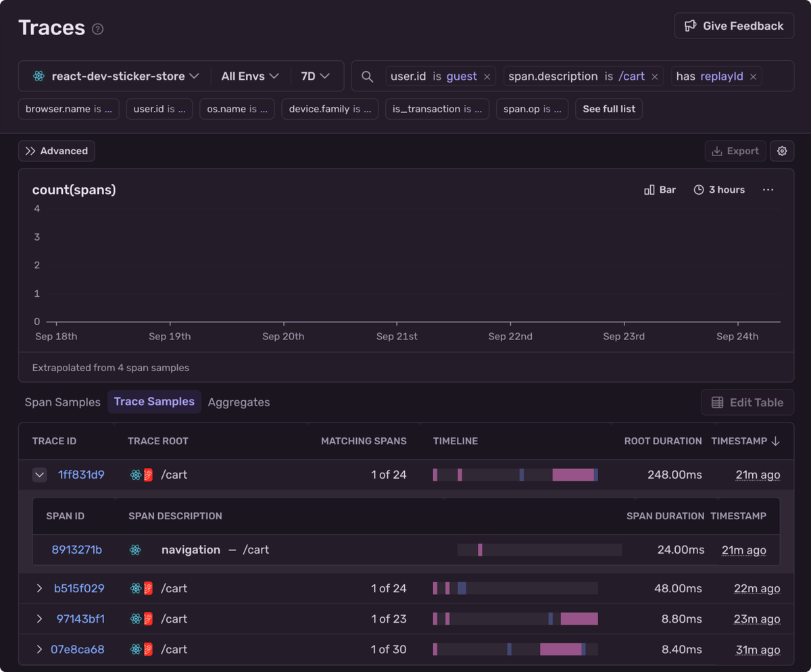Expand trace b515f029
The width and height of the screenshot is (811, 672).
[39, 588]
